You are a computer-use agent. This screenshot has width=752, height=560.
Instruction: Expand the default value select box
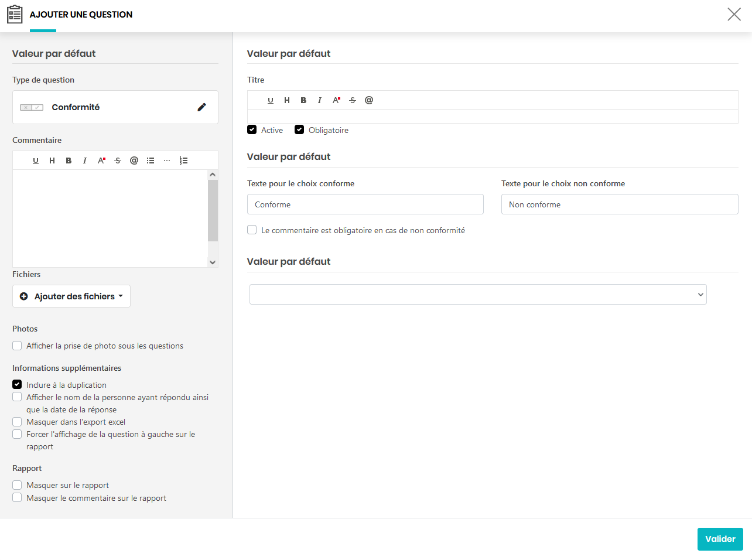coord(478,295)
